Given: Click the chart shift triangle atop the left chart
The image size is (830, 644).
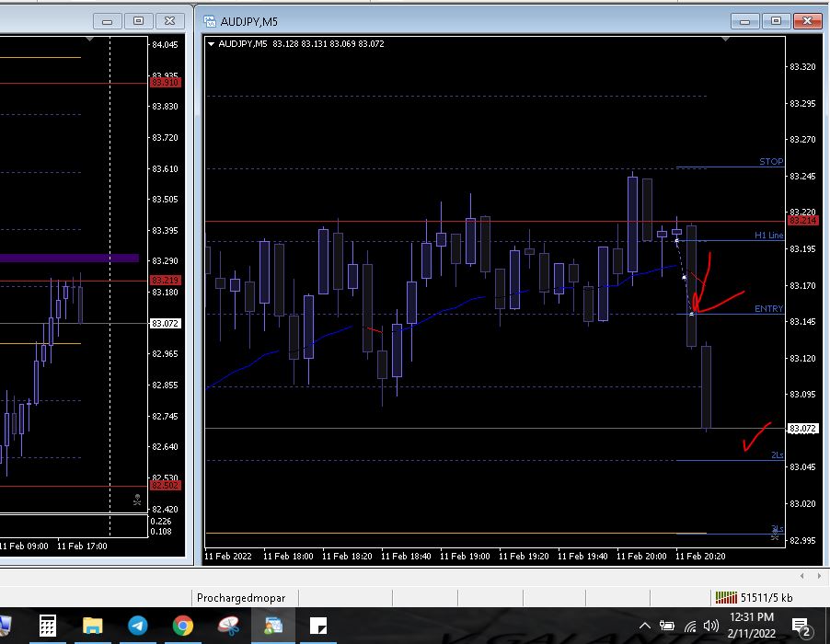Looking at the screenshot, I should (89, 40).
